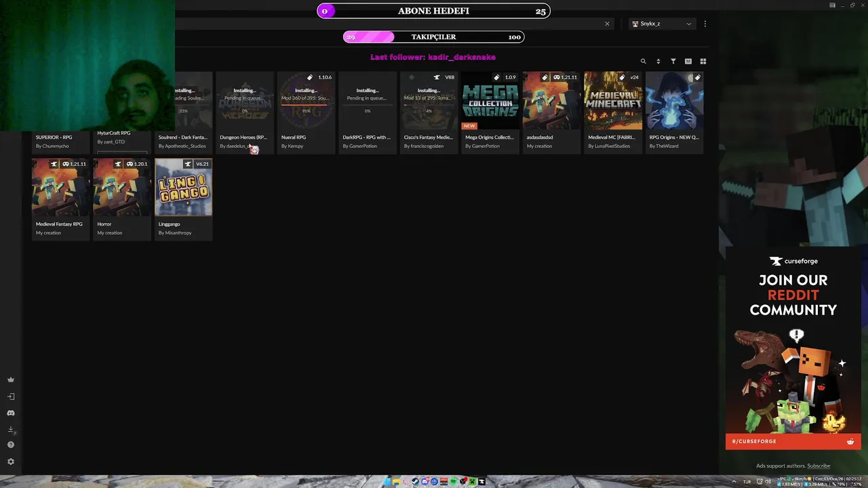The image size is (868, 488).
Task: Open downloads icon in left sidebar
Action: click(x=11, y=429)
